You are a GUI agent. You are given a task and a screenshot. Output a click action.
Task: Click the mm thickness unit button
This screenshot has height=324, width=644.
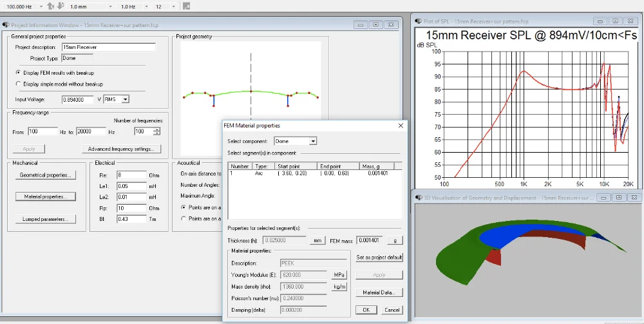pyautogui.click(x=317, y=241)
